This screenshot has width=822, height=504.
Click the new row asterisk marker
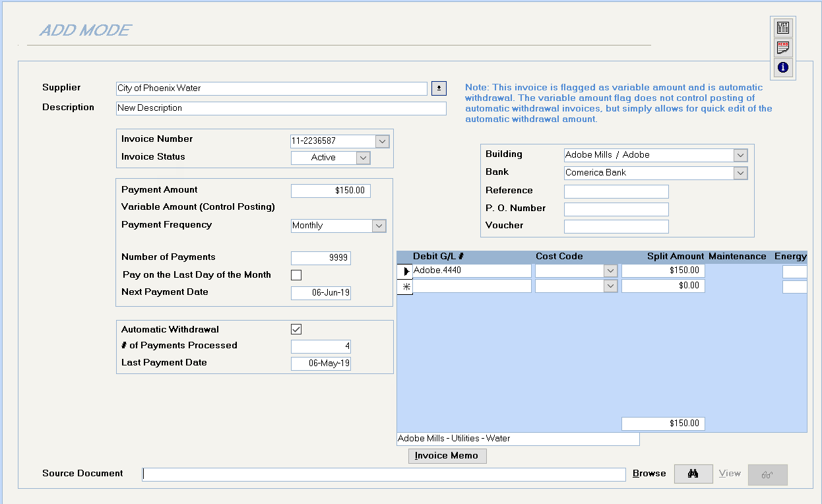point(405,287)
